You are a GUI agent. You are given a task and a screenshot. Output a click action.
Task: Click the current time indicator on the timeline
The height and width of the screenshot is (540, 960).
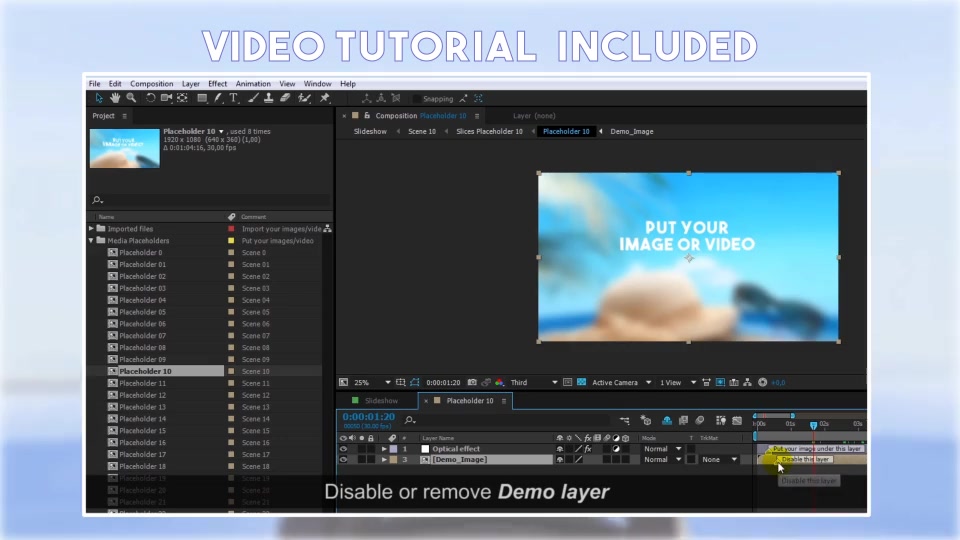(814, 425)
